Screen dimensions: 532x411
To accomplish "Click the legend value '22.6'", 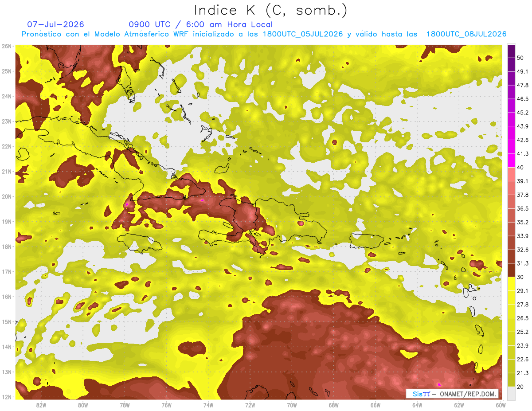I will coord(523,360).
